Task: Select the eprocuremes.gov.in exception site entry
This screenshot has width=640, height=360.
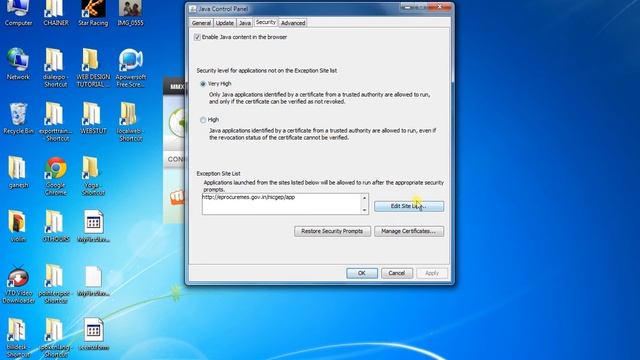Action: (x=249, y=197)
